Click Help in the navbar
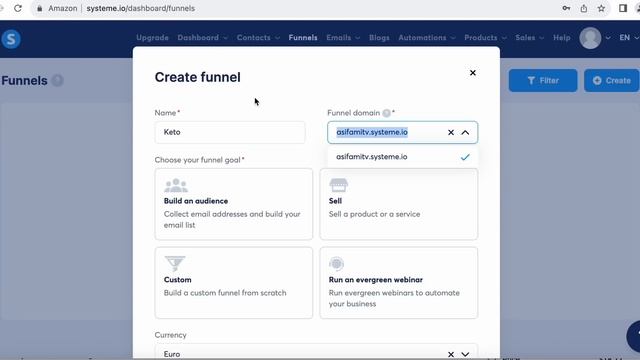Image resolution: width=640 pixels, height=360 pixels. (562, 38)
